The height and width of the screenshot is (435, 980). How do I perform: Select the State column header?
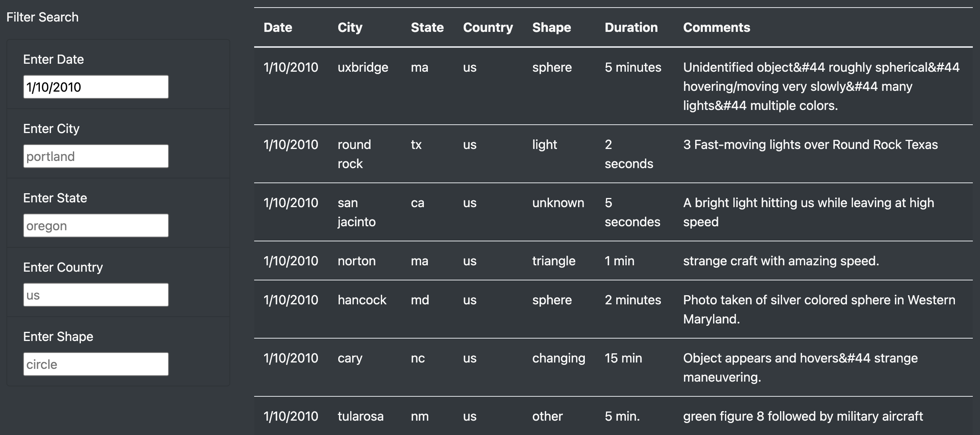(427, 27)
